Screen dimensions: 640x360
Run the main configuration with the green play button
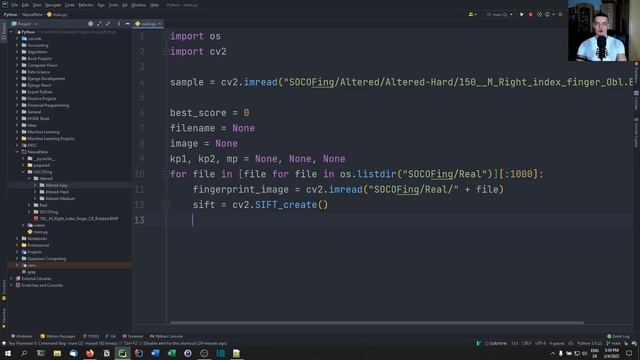pyautogui.click(x=522, y=14)
